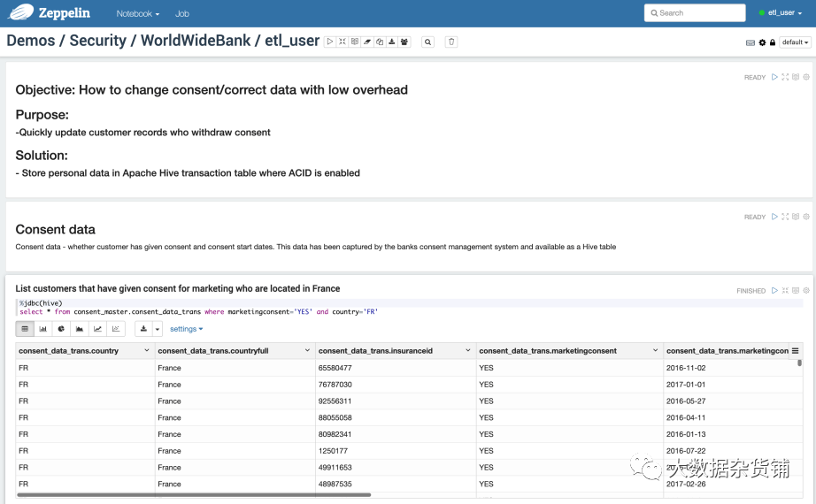Click into the hive SQL query editor
Viewport: 816px width, 504px height.
click(410, 308)
